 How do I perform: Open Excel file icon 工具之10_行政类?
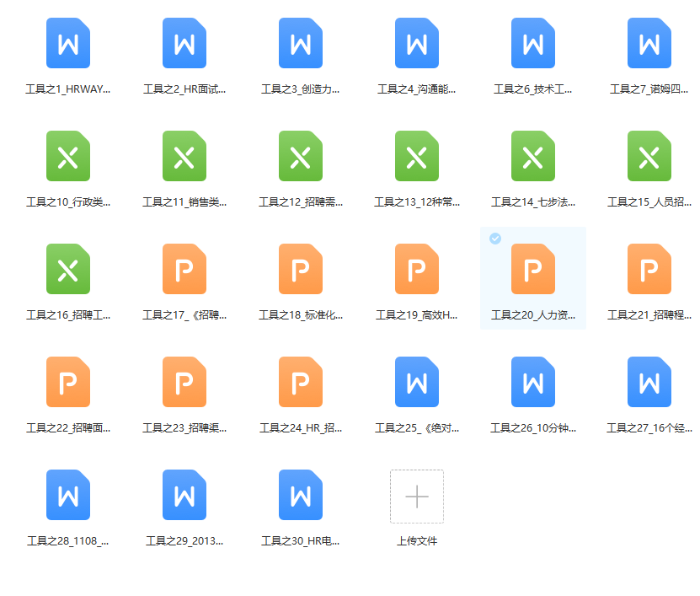(x=68, y=156)
